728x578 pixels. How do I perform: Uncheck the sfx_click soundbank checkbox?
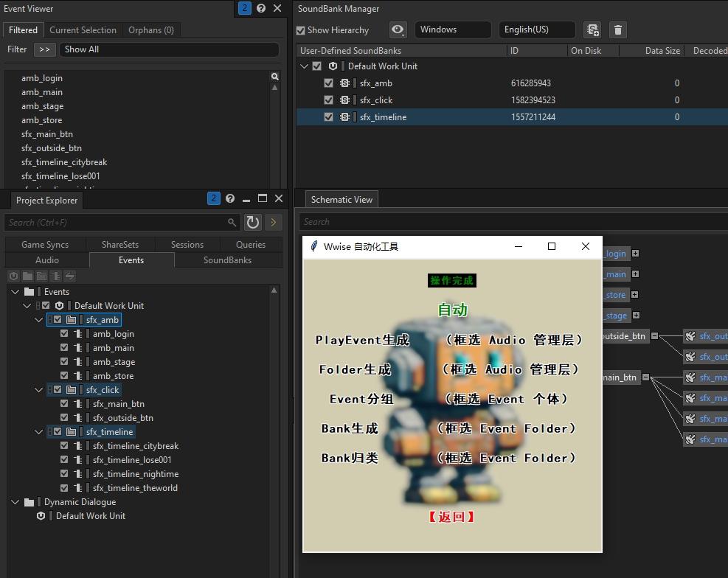click(x=328, y=100)
